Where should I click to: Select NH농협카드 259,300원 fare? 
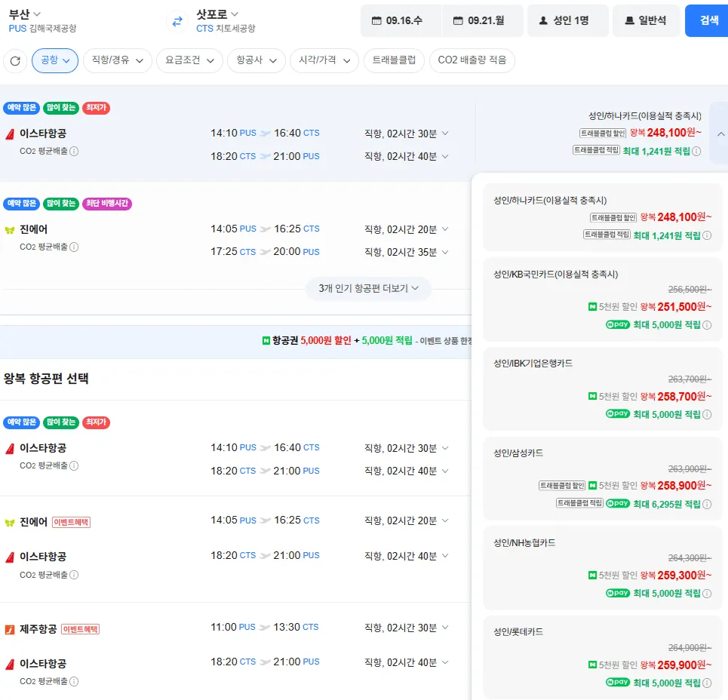[603, 568]
